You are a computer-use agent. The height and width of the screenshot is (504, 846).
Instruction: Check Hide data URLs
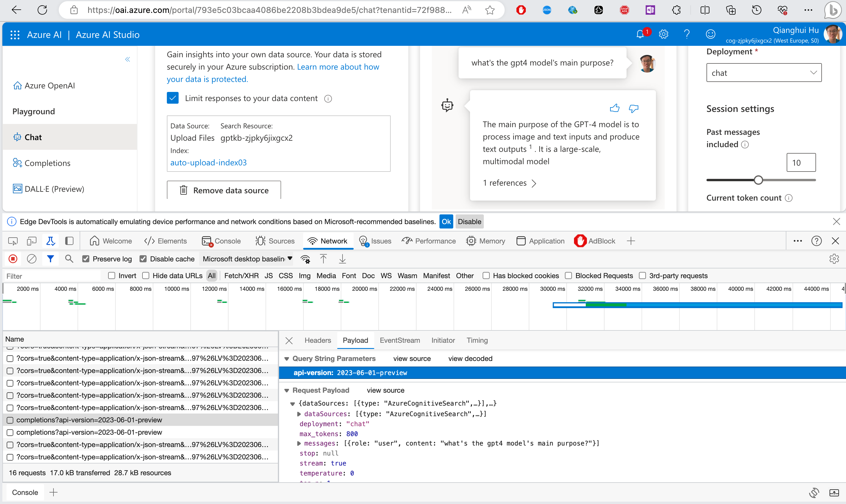(146, 276)
